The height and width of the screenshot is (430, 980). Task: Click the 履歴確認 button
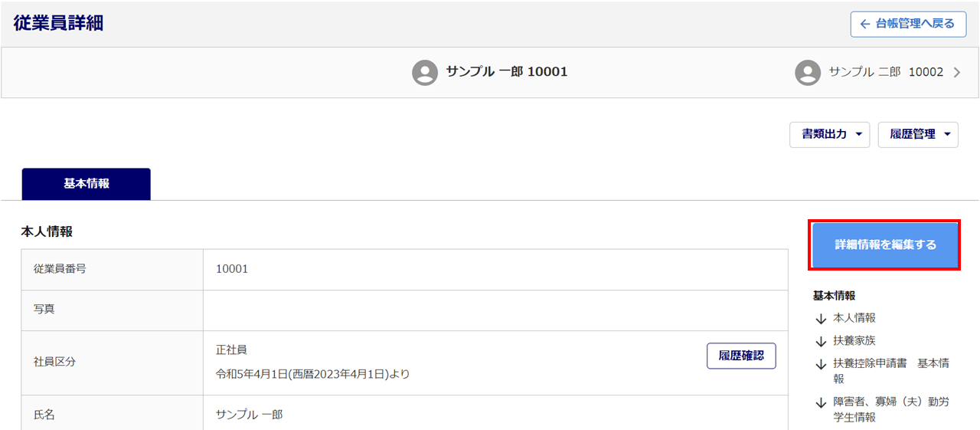[x=740, y=356]
